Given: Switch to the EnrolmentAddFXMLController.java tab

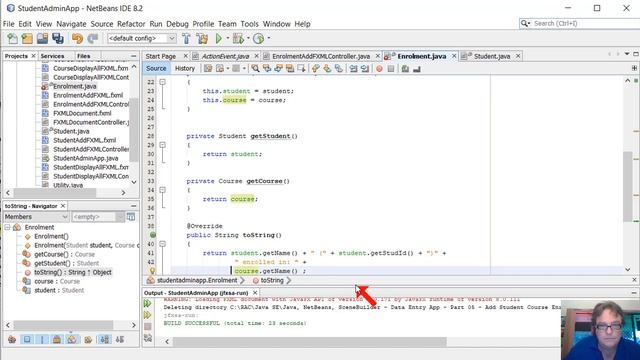Looking at the screenshot, I should (321, 56).
